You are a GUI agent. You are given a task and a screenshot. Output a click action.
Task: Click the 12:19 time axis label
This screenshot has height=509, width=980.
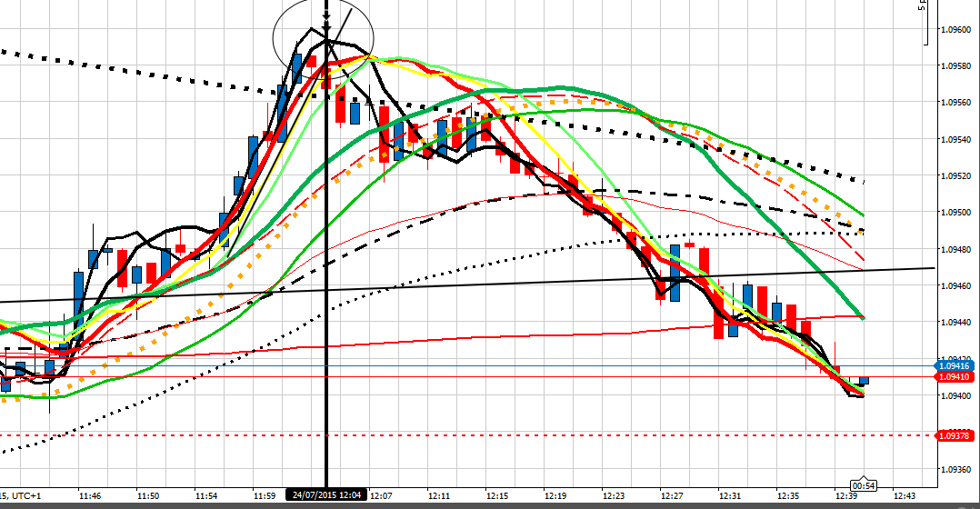point(555,496)
